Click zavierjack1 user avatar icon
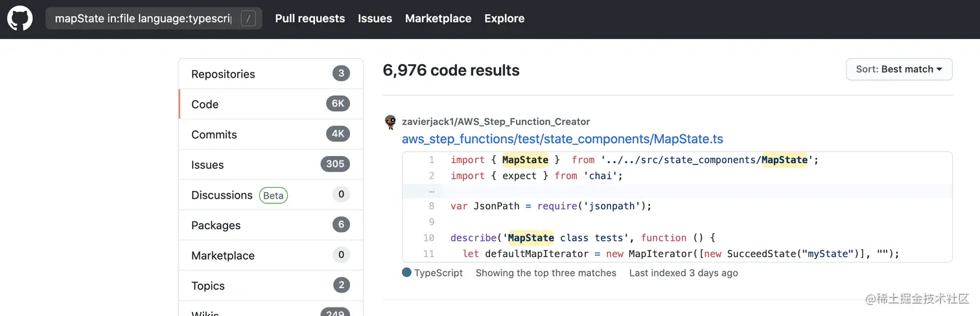 [x=390, y=122]
